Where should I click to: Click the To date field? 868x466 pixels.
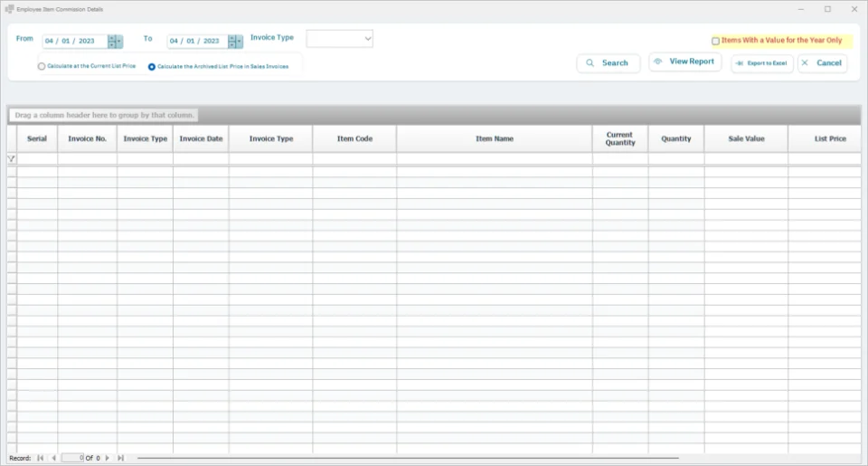point(198,41)
